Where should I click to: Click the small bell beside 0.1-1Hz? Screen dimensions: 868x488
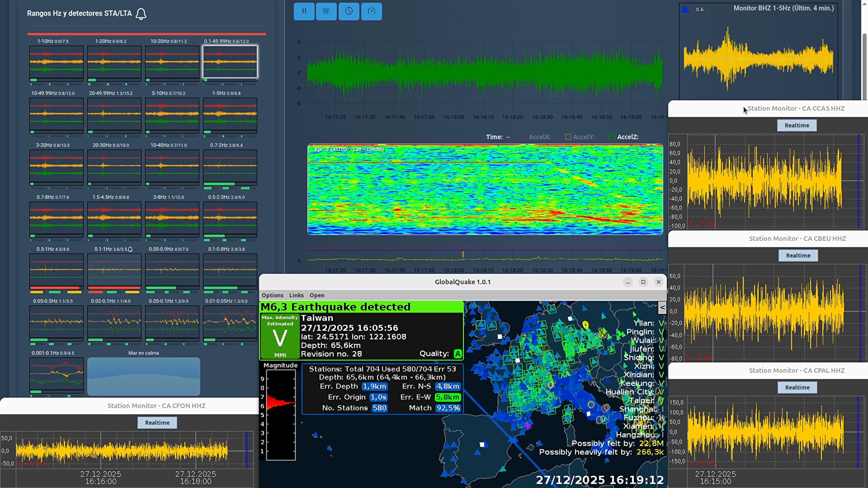coord(130,249)
